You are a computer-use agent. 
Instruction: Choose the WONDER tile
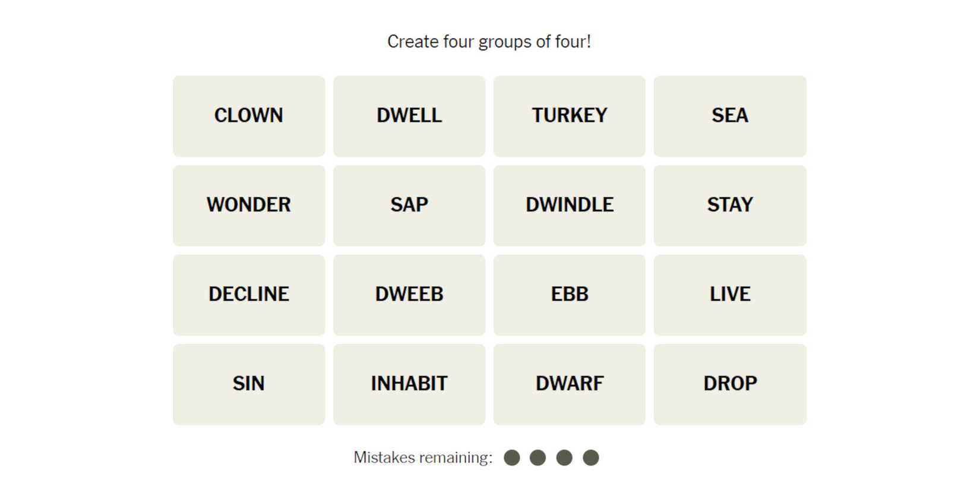[249, 206]
